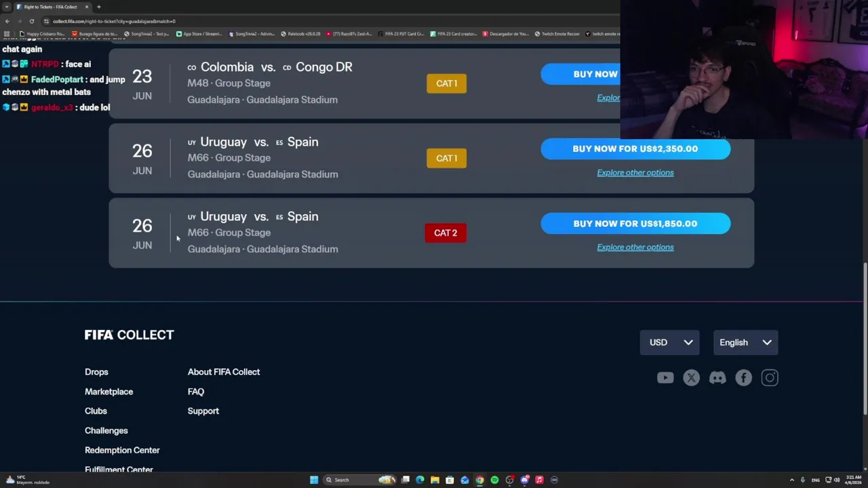The image size is (868, 488).
Task: Open the Facebook icon in footer
Action: (744, 378)
